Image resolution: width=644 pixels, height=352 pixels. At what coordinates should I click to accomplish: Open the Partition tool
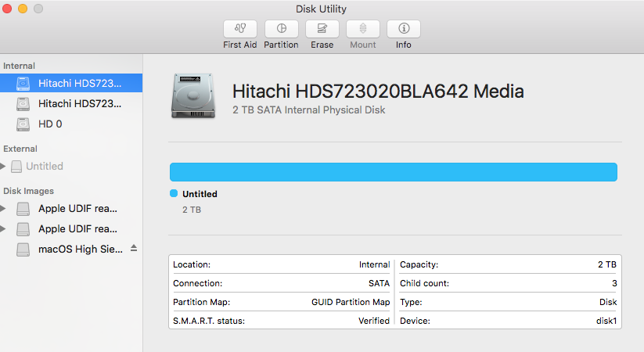281,29
